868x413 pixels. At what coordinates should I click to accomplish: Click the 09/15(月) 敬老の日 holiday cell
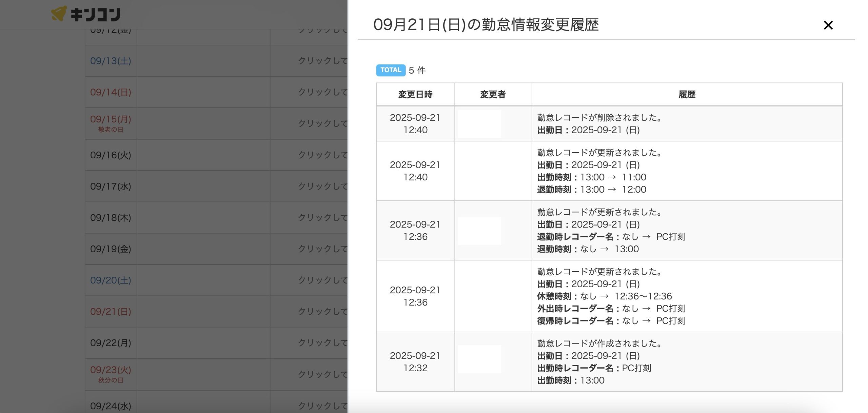111,123
